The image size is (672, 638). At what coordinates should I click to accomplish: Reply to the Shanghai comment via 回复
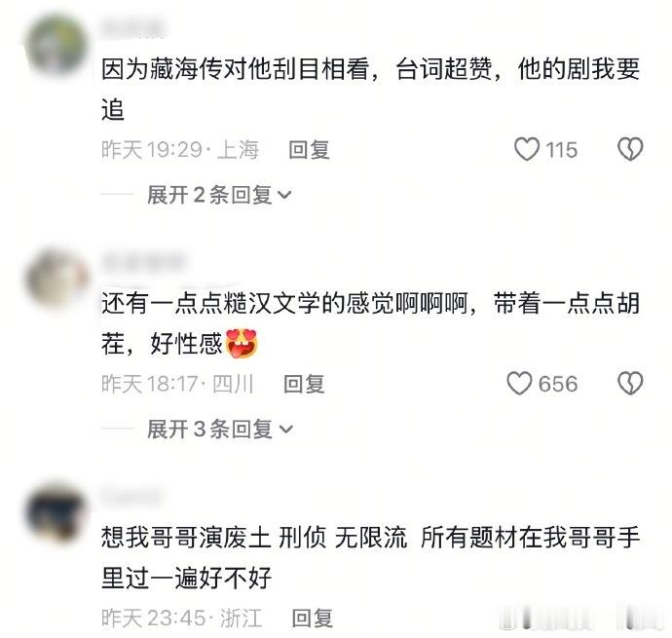(309, 150)
